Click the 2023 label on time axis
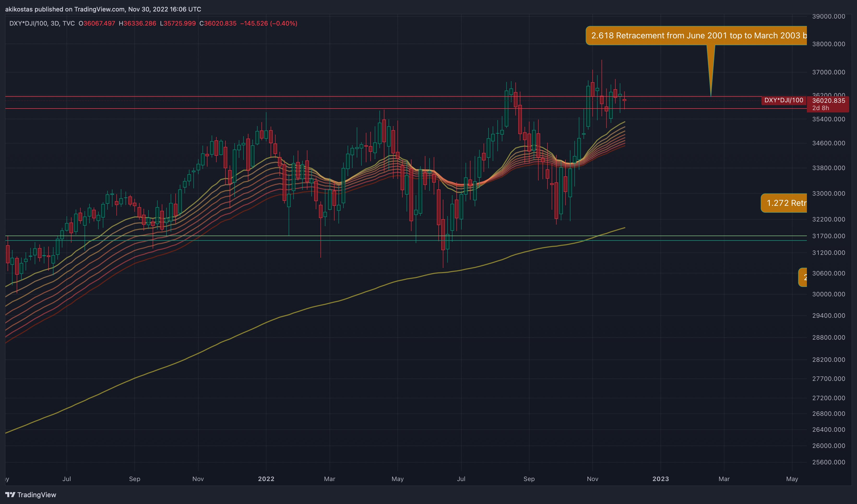Viewport: 857px width, 504px height. click(660, 479)
